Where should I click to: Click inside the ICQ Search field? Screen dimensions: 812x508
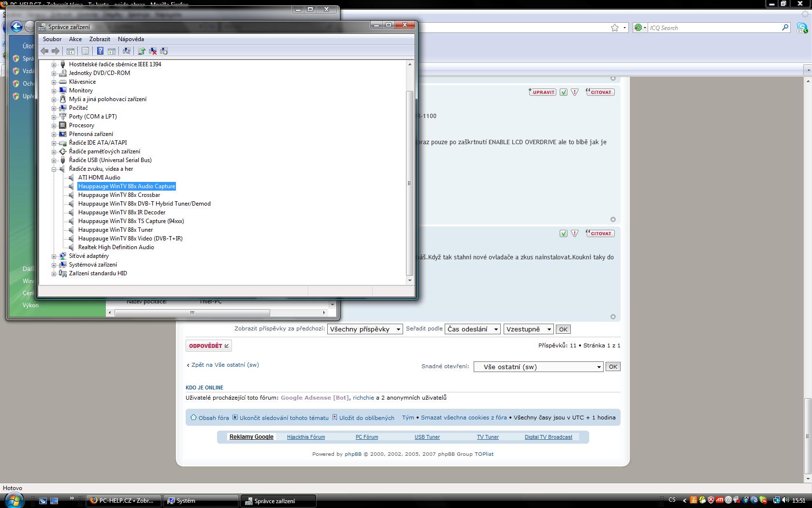pyautogui.click(x=714, y=28)
